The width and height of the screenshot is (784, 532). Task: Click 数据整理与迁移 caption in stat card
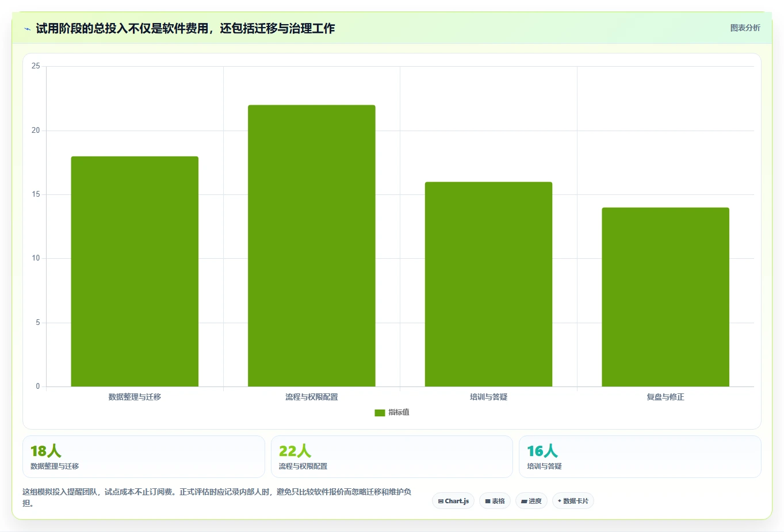(x=55, y=466)
